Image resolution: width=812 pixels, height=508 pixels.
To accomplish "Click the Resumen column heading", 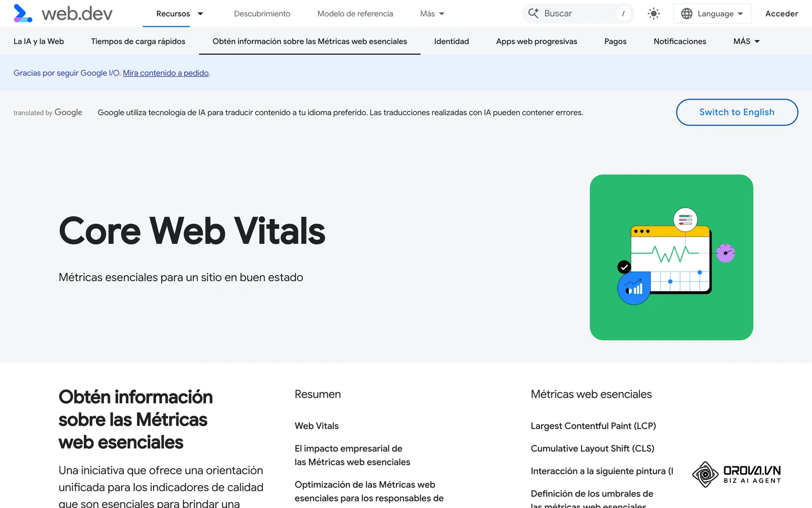I will [318, 394].
